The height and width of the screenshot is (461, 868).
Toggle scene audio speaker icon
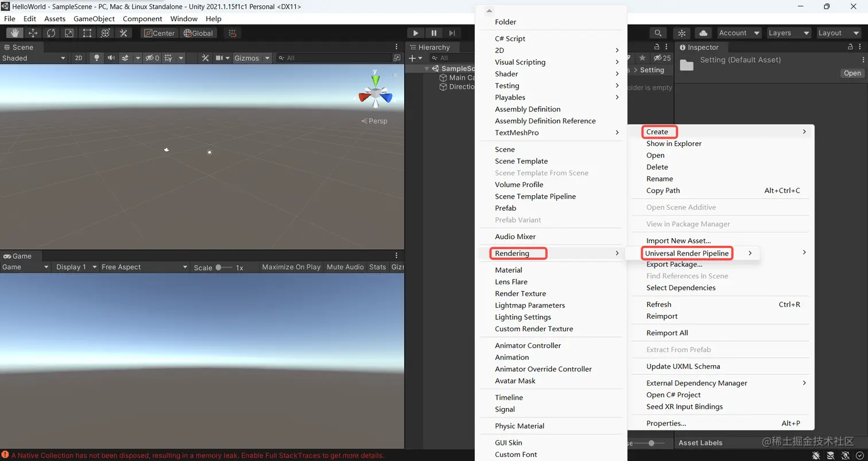111,58
